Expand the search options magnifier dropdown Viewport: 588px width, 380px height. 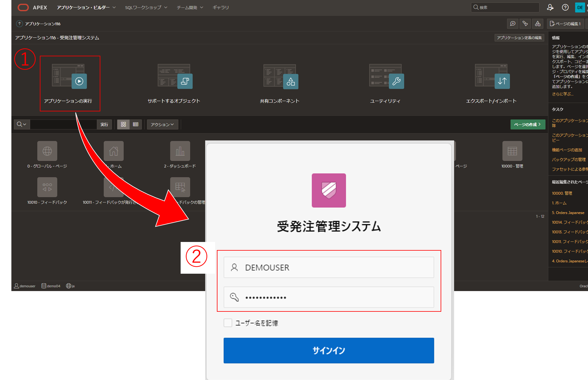pyautogui.click(x=21, y=124)
